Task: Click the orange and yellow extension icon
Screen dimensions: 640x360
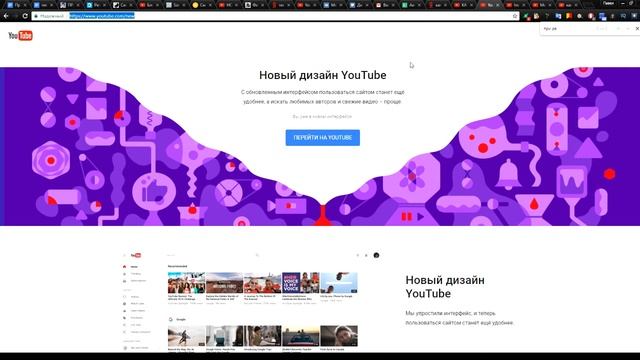Action: (x=569, y=16)
